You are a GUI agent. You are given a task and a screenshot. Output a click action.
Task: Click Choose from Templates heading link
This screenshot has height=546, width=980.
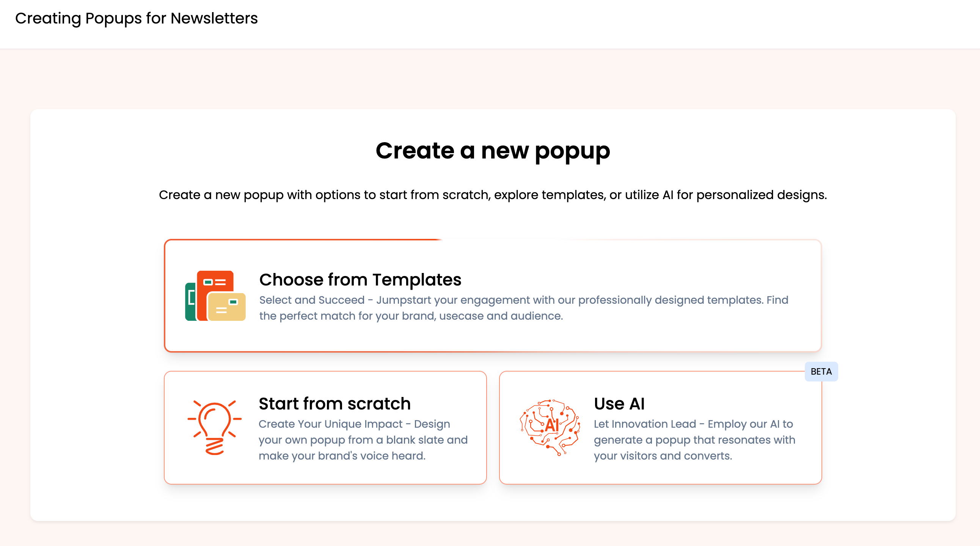click(x=361, y=279)
